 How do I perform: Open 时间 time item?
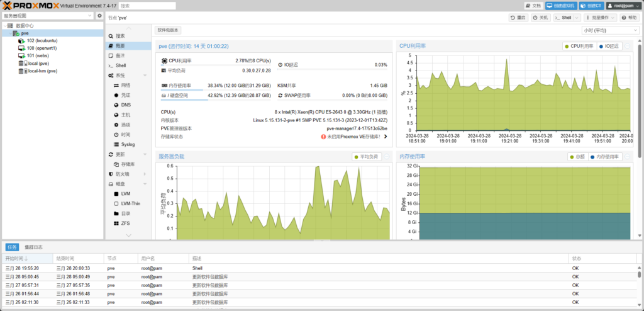click(128, 135)
